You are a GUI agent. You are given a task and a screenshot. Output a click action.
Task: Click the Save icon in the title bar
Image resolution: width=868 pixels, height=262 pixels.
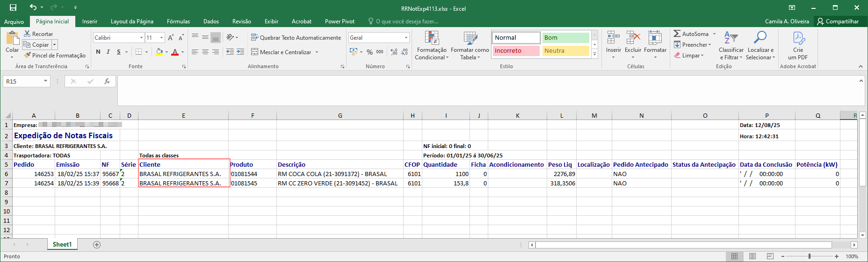(13, 7)
